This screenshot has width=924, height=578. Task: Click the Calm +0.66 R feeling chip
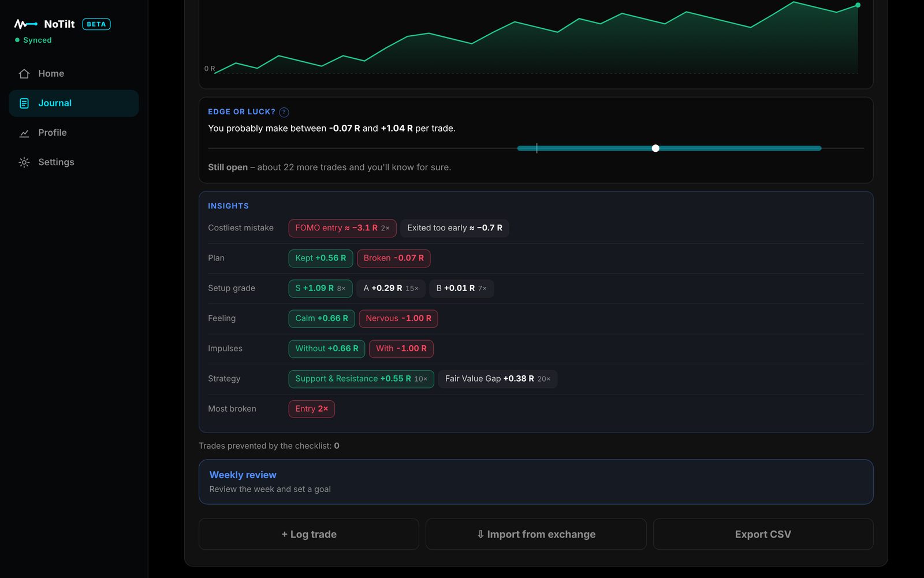pyautogui.click(x=322, y=318)
